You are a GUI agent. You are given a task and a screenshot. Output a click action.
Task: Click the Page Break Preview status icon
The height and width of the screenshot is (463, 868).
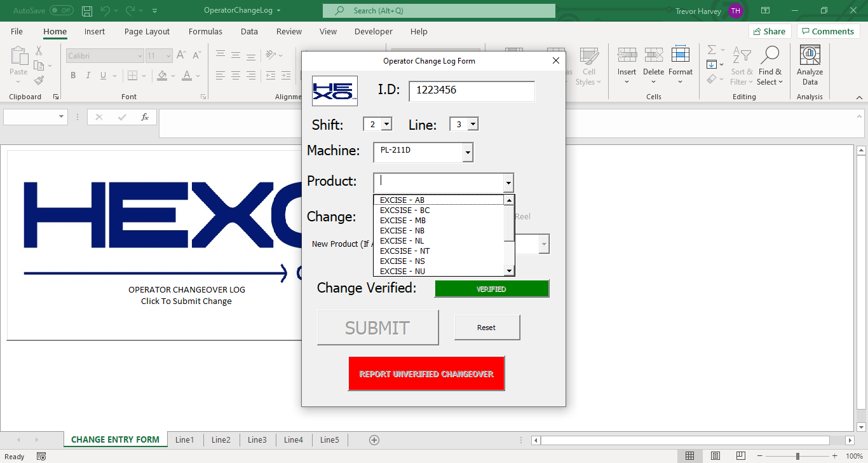coord(740,456)
